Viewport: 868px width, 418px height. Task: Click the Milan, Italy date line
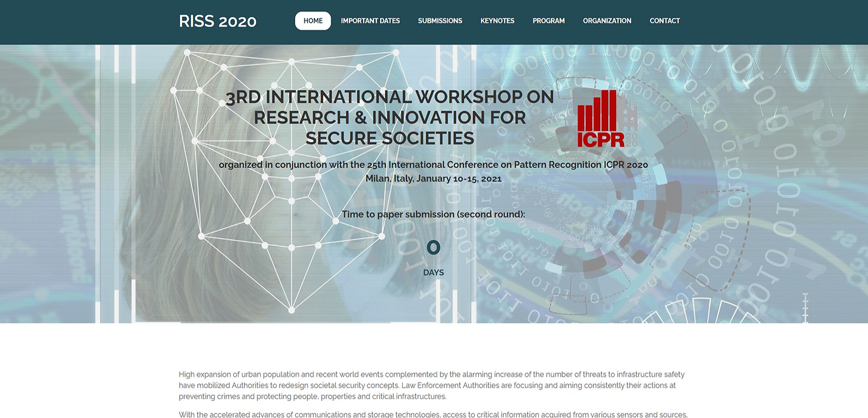click(x=433, y=179)
